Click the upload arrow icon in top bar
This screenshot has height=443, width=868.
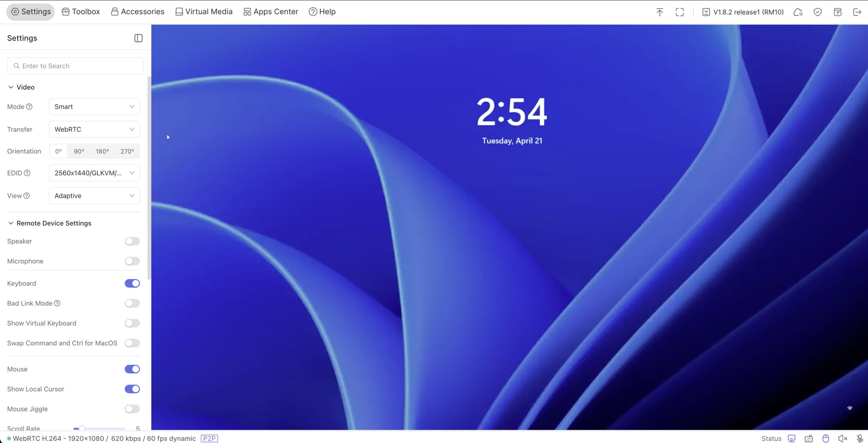(659, 12)
